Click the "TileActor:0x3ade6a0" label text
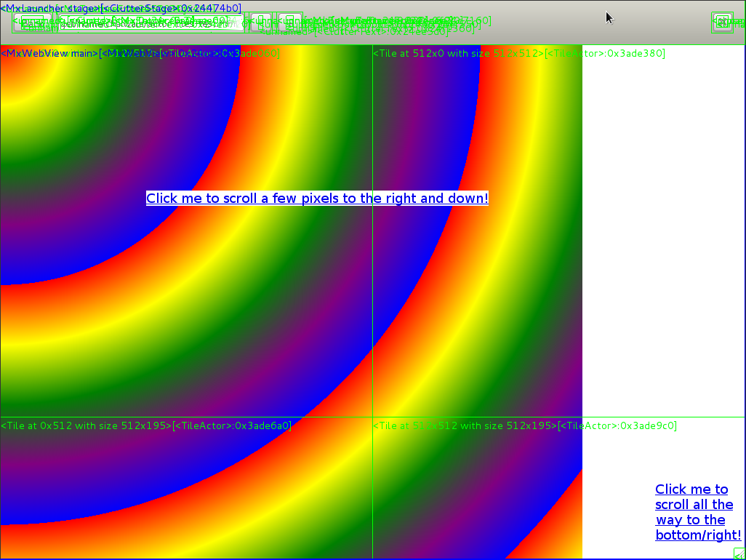Viewport: 746px width, 560px height. [232, 426]
